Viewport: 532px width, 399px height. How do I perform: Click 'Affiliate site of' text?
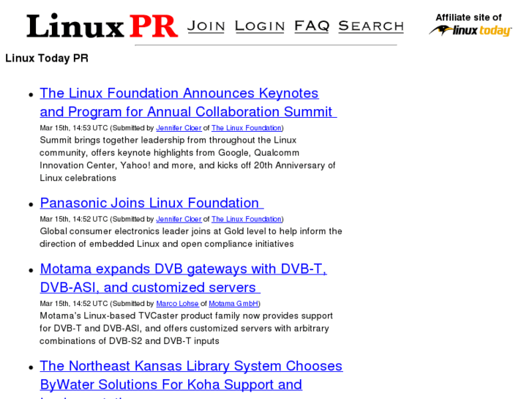tap(468, 18)
